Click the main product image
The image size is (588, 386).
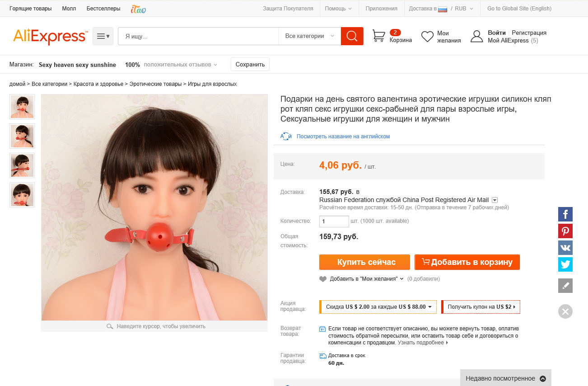[x=154, y=207]
